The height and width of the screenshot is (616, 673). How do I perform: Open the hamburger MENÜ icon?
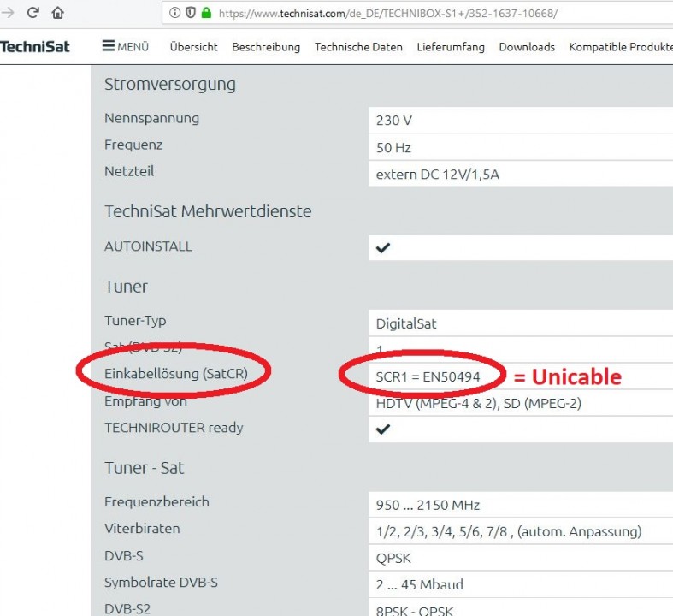pyautogui.click(x=109, y=46)
